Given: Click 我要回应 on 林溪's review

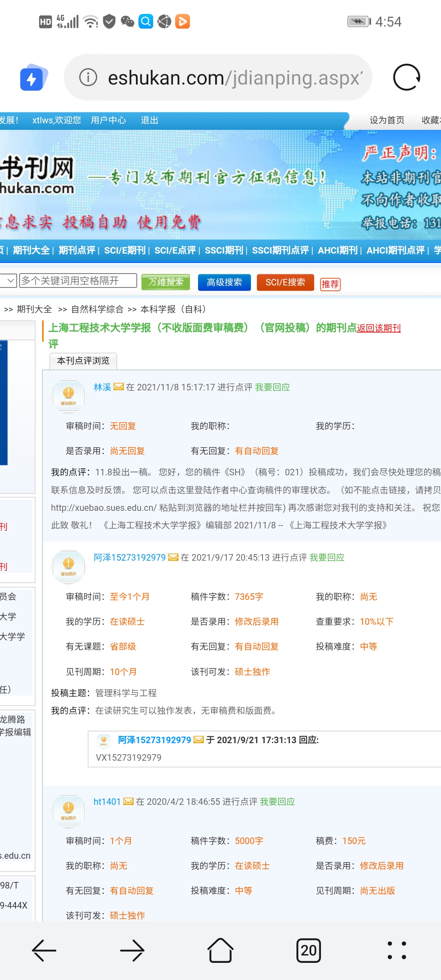Looking at the screenshot, I should click(272, 387).
